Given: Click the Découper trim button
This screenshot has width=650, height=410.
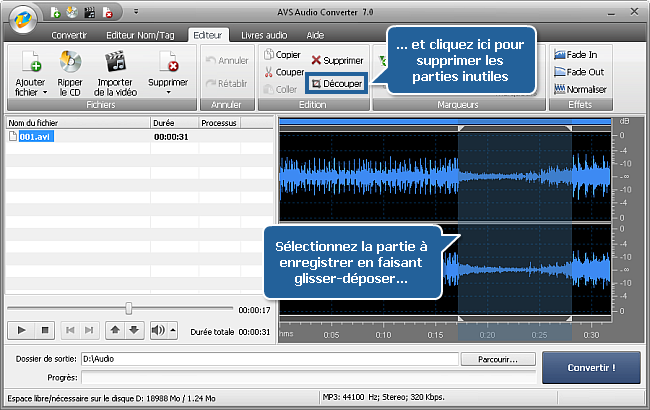Looking at the screenshot, I should [x=336, y=83].
